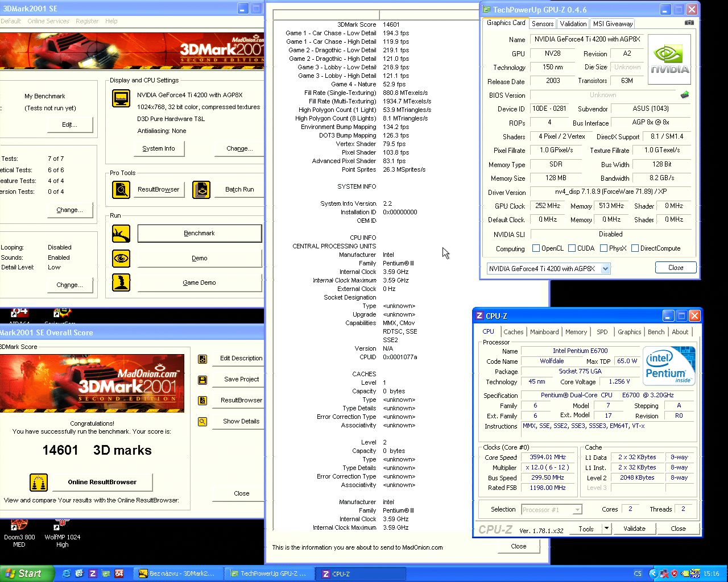The width and height of the screenshot is (728, 582).
Task: Switch to the Memory tab in CPU-Z
Action: 576,332
